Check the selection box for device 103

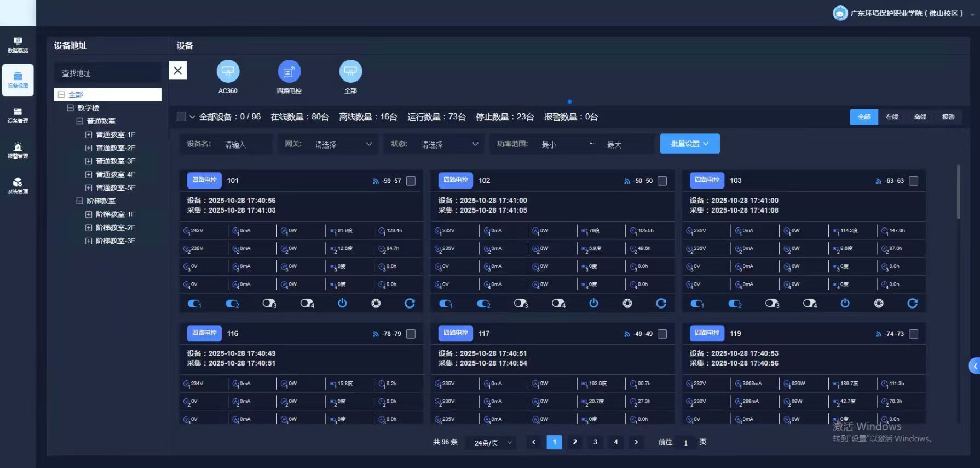coord(913,181)
